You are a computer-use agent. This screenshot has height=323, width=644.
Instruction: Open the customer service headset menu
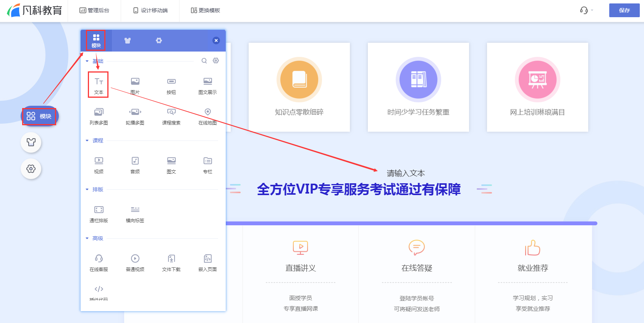point(586,10)
